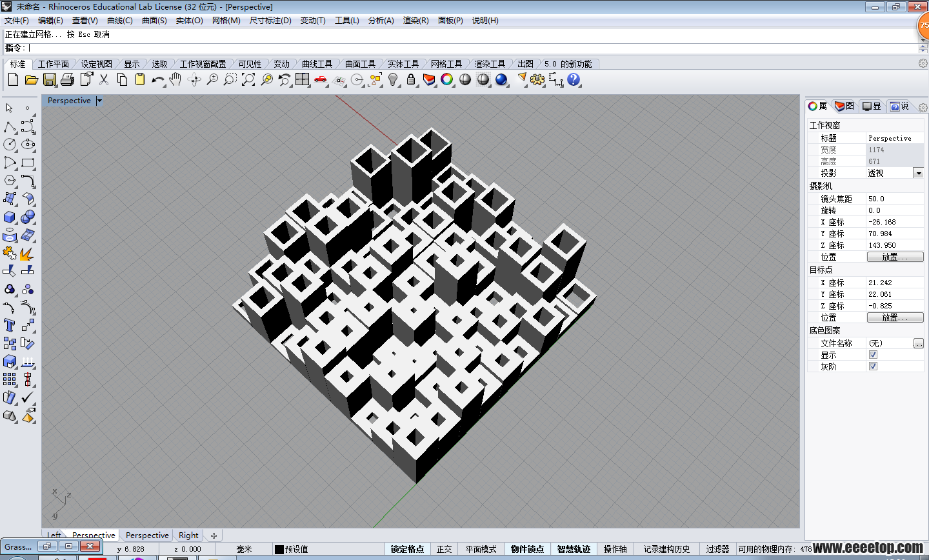
Task: Open Help with the question mark icon
Action: pyautogui.click(x=574, y=79)
